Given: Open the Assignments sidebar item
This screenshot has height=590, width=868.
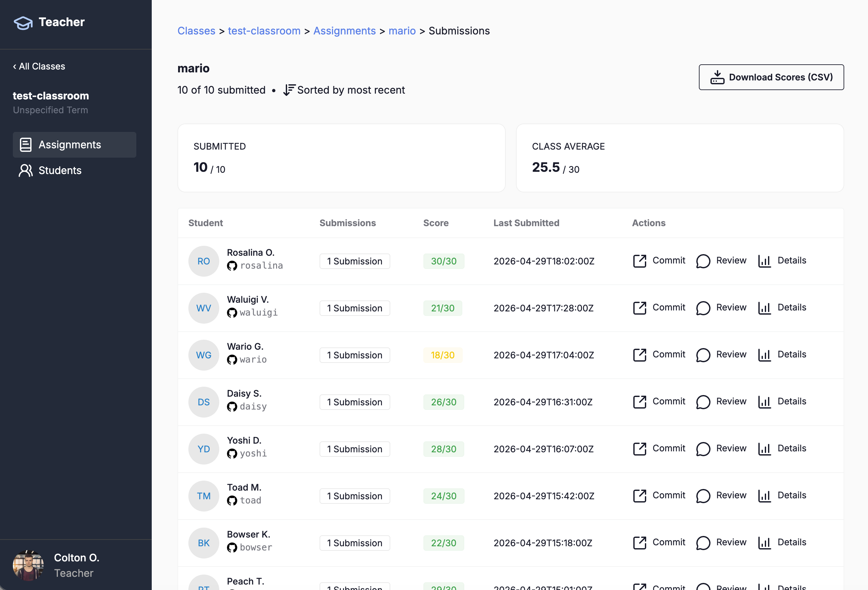Looking at the screenshot, I should (x=74, y=144).
